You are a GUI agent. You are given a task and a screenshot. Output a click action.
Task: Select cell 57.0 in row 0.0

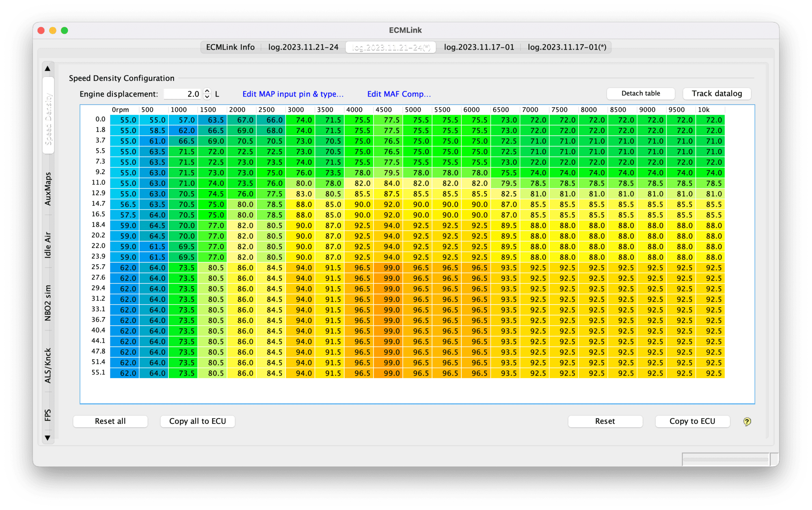(x=183, y=120)
